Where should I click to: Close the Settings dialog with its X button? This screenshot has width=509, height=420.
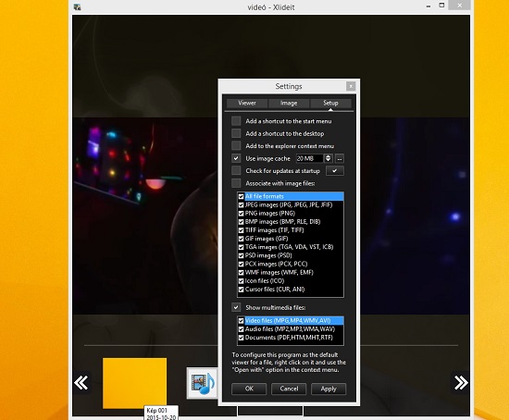tap(351, 86)
